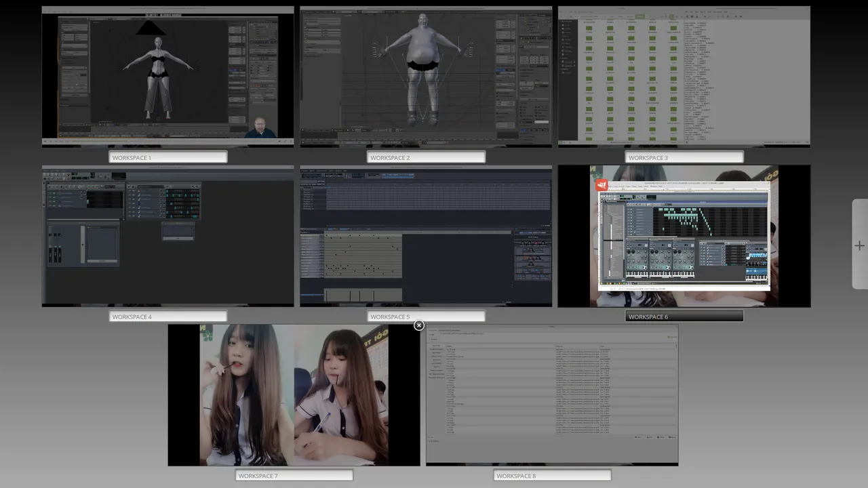This screenshot has height=488, width=868.
Task: Edit the WORKSPACE 6 name field
Action: point(684,317)
